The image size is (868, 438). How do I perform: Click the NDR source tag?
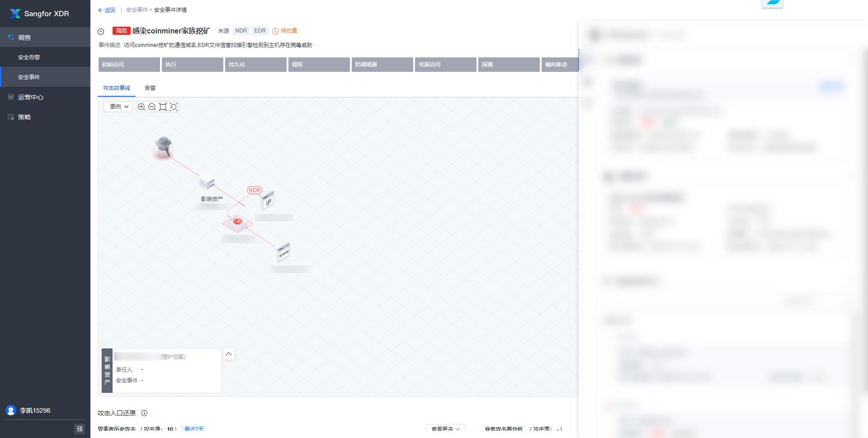point(241,31)
